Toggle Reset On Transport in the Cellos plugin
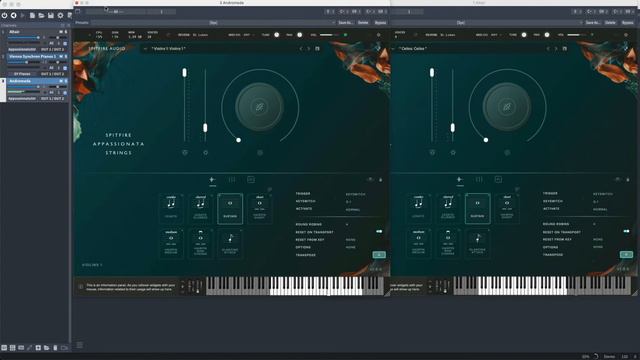 tap(627, 231)
